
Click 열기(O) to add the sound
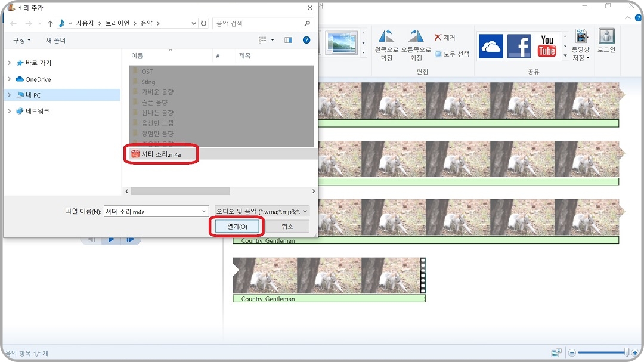pyautogui.click(x=236, y=225)
